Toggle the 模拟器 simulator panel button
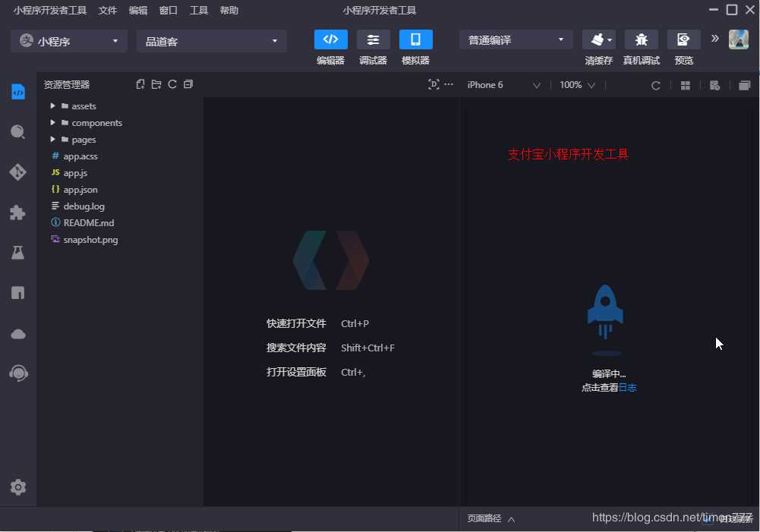Viewport: 760px width, 532px height. point(416,39)
